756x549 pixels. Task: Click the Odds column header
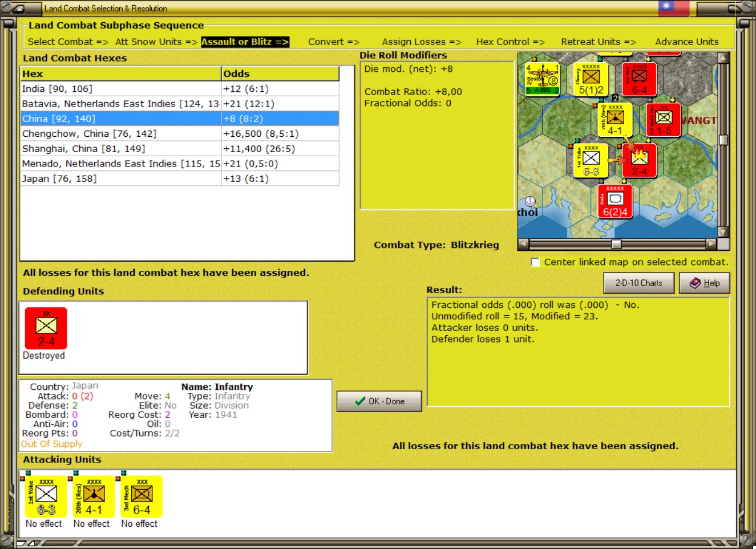click(x=280, y=74)
